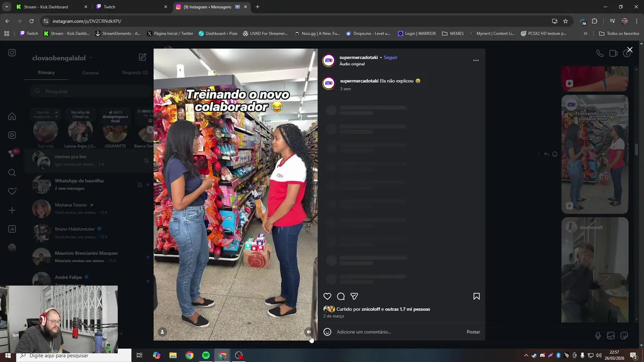Share post via paper plane icon

(x=354, y=297)
